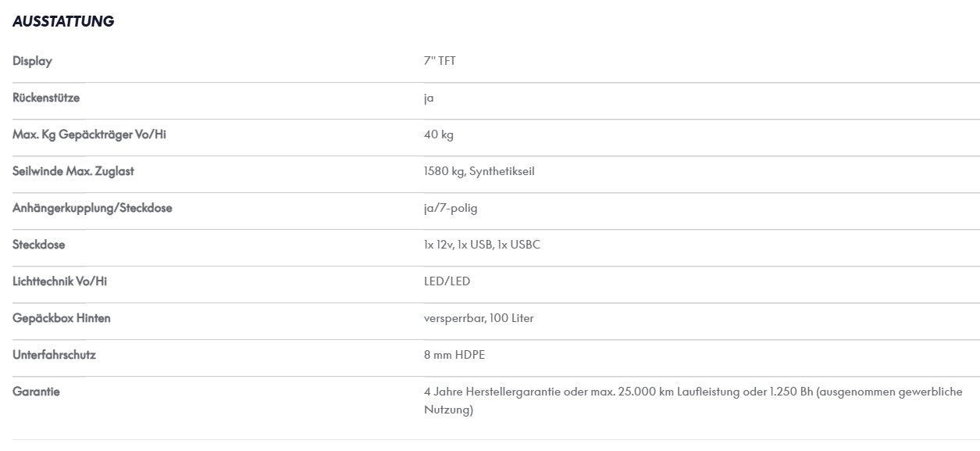Screen dimensions: 980x451
Task: Select Anhängerkupplung/Steckdose label
Action: [x=92, y=208]
